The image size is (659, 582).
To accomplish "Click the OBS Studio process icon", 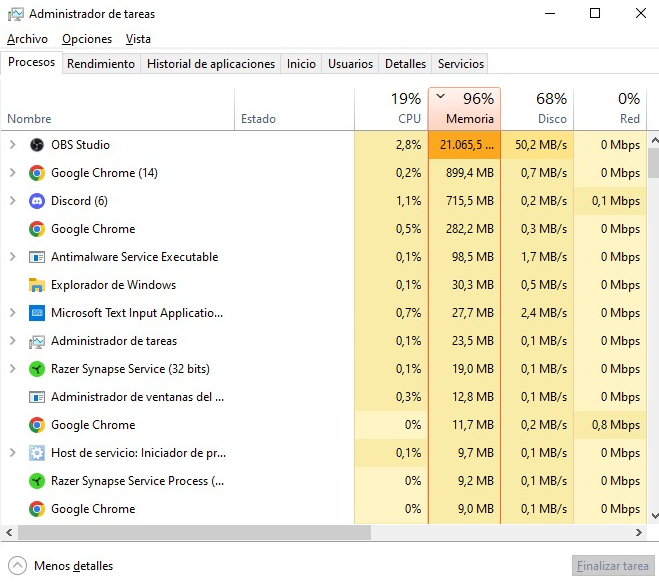I will click(x=37, y=145).
